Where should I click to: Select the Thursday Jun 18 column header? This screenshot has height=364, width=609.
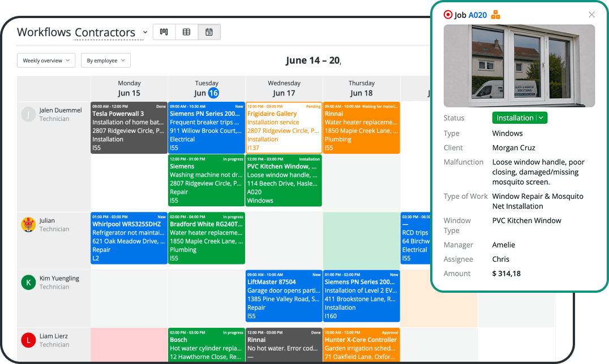[x=362, y=89]
